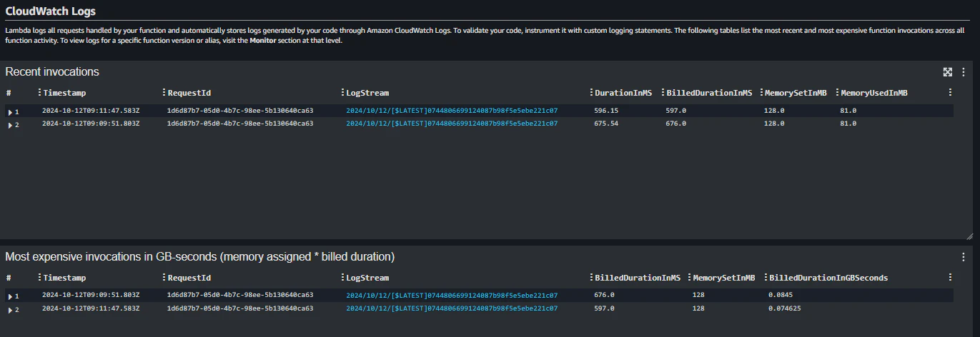
Task: Click MemorySetInMB header in Most expensive table
Action: [x=723, y=278]
